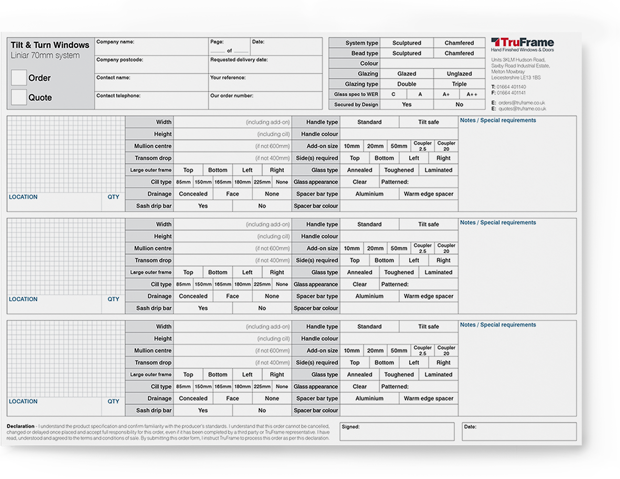Click the drawing grid in top section

coord(66,154)
